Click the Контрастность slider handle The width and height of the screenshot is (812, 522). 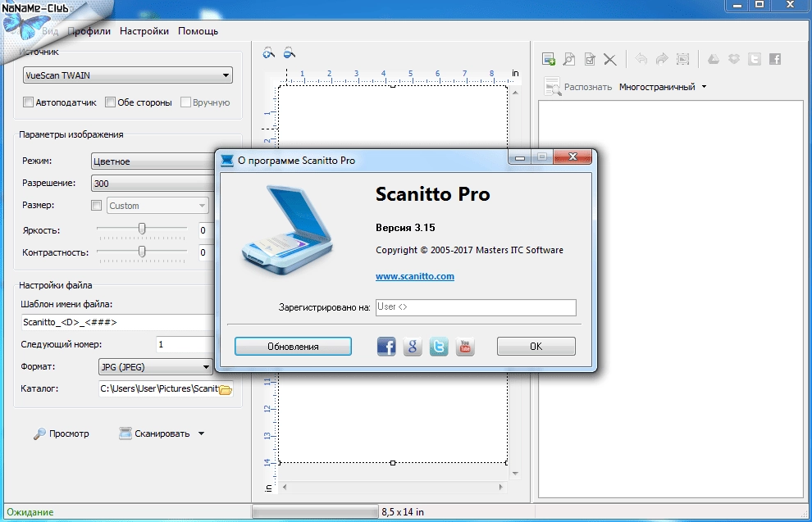click(142, 251)
